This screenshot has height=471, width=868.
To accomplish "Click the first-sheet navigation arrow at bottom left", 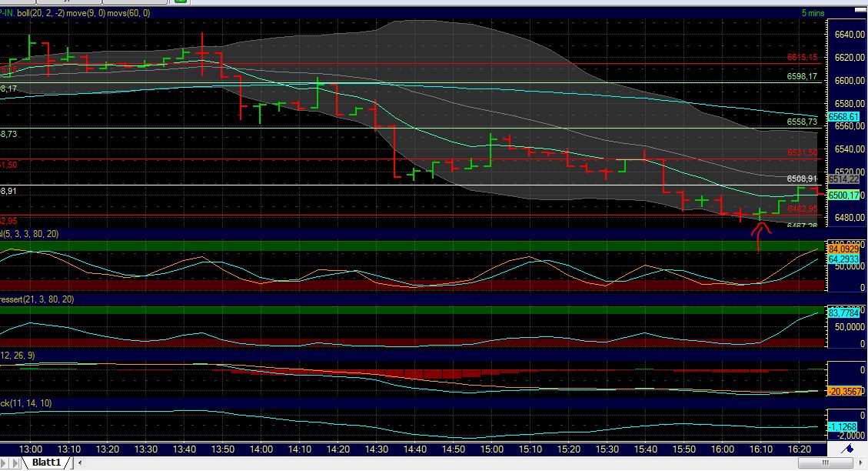I will 5,463.
